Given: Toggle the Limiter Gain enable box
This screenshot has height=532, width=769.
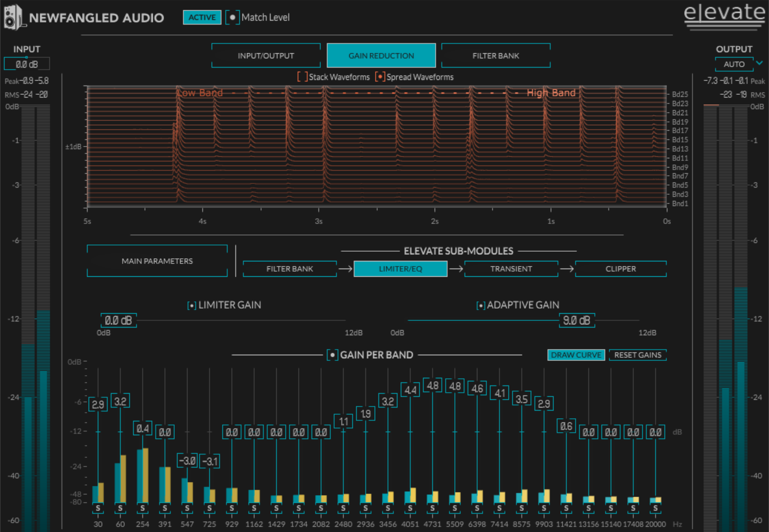Looking at the screenshot, I should (192, 305).
